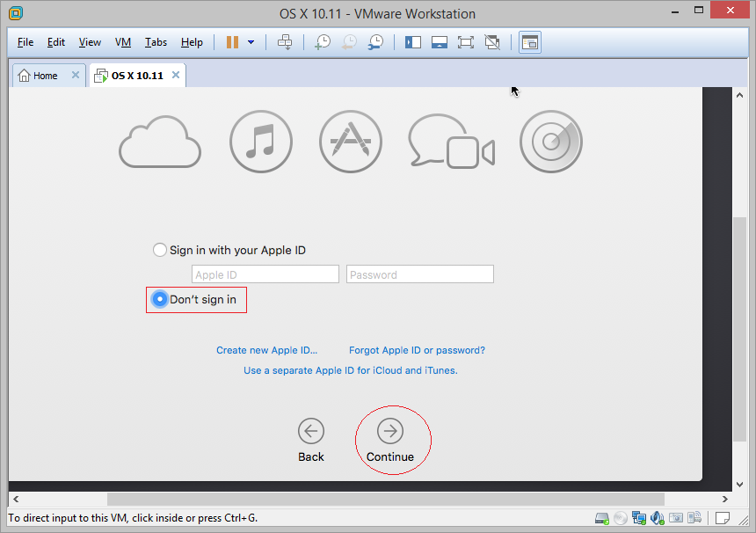Show or hide the library sidebar

[412, 42]
